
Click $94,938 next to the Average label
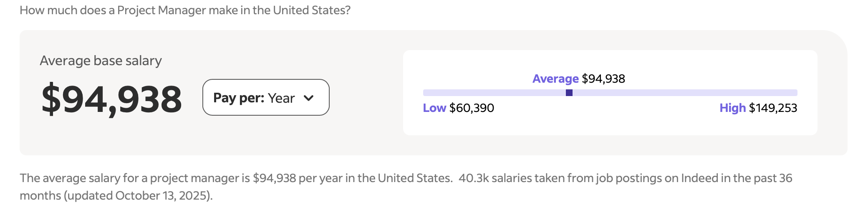click(x=603, y=79)
